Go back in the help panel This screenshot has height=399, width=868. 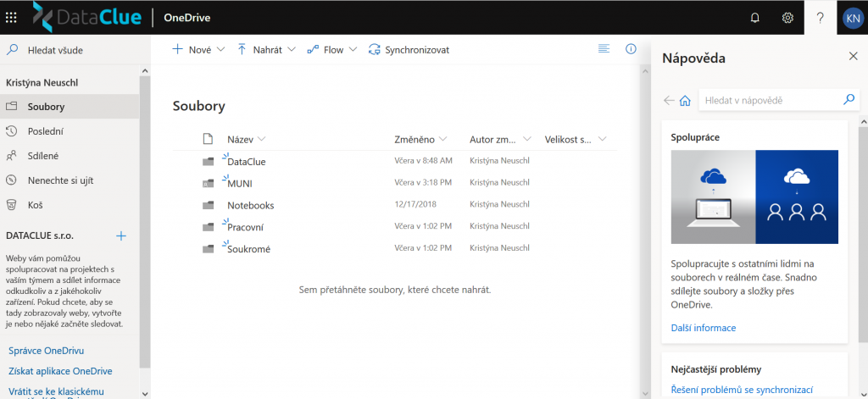tap(669, 100)
